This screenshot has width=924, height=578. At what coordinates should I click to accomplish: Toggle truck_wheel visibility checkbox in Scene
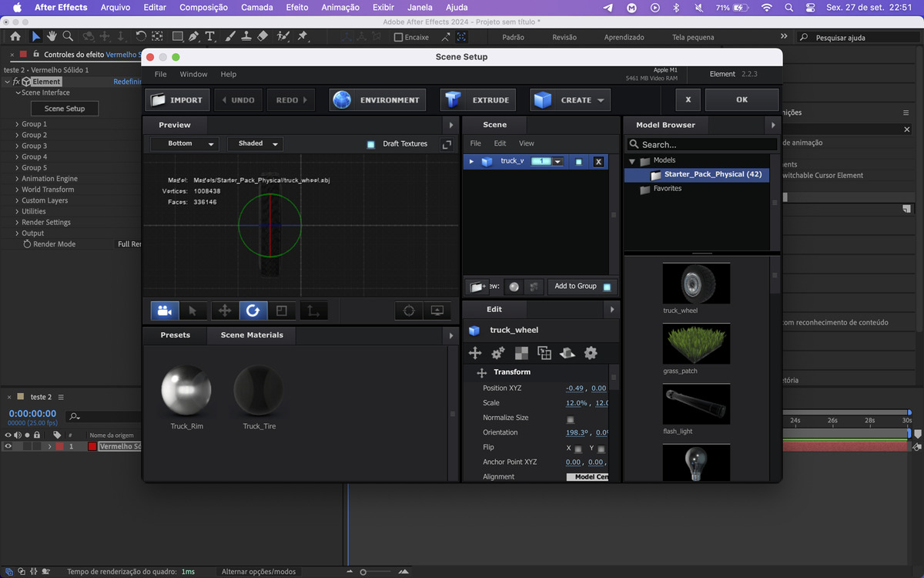pyautogui.click(x=579, y=162)
